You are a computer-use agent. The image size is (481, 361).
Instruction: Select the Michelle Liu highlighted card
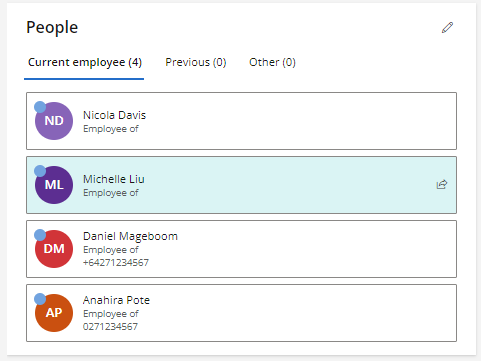(241, 185)
